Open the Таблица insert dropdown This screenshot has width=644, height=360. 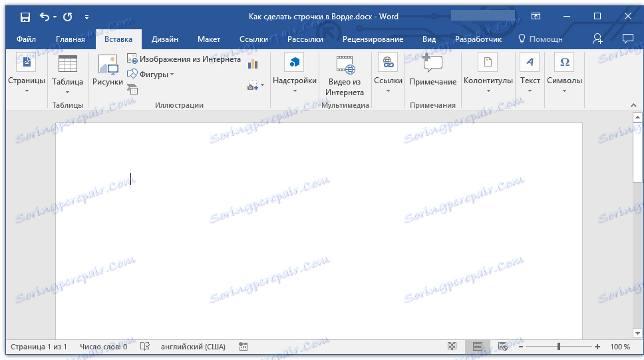67,74
